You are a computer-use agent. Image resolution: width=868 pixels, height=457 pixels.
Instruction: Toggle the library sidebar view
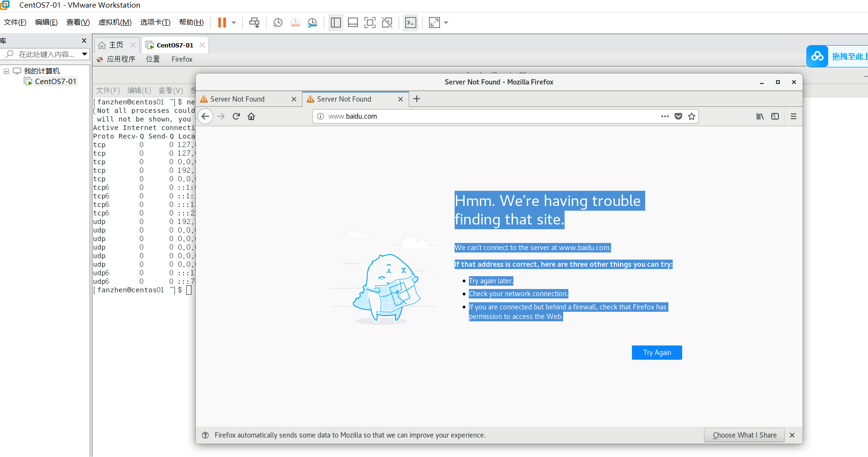coord(336,22)
